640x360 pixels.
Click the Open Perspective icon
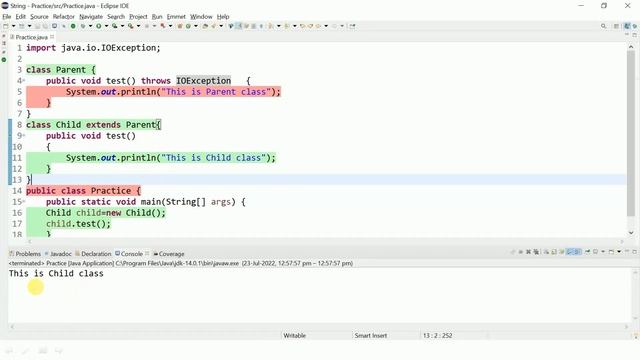[616, 26]
